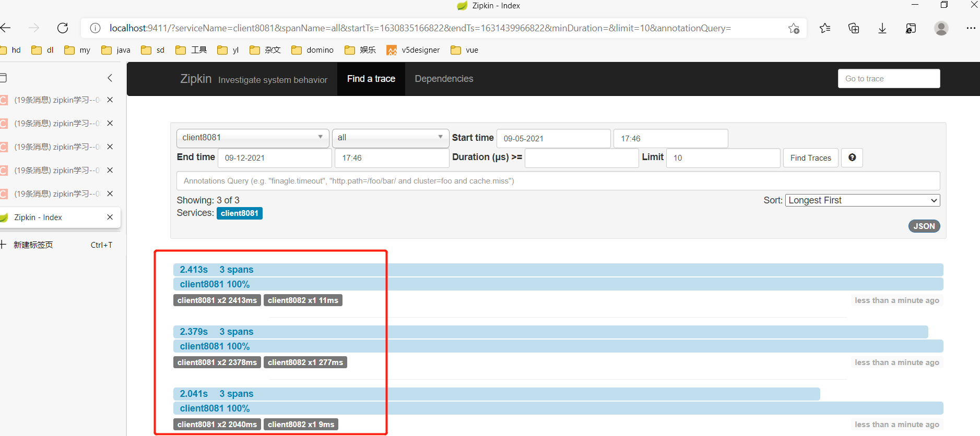Open the Dependencies tab
The width and height of the screenshot is (980, 436).
[x=444, y=79]
